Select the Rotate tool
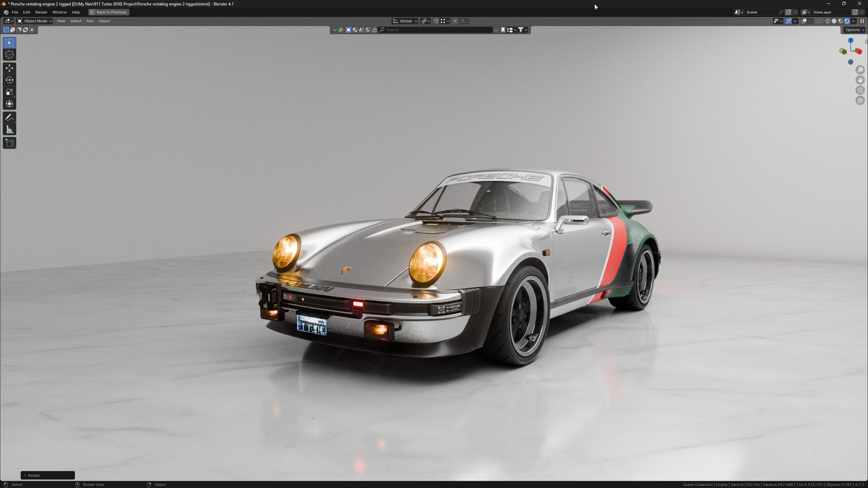868x488 pixels. (9, 80)
